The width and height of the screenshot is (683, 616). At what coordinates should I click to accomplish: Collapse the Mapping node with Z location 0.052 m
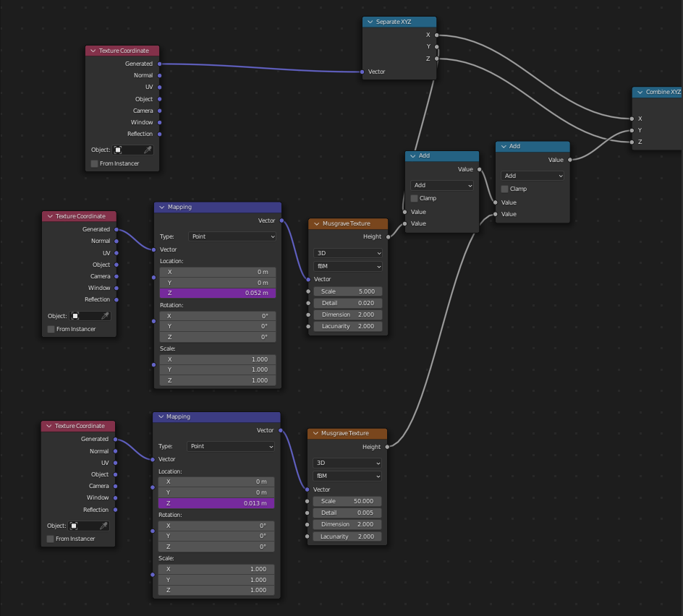point(161,207)
